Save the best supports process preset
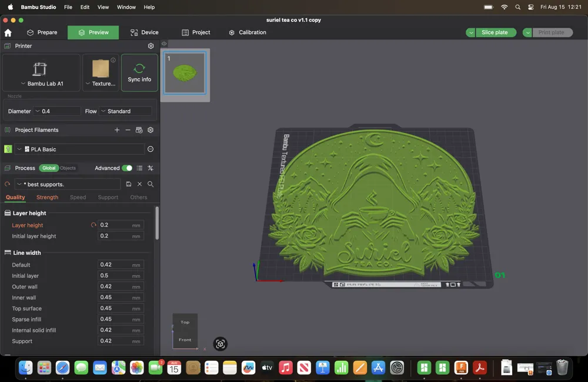Viewport: 588px width, 382px height. pos(129,184)
